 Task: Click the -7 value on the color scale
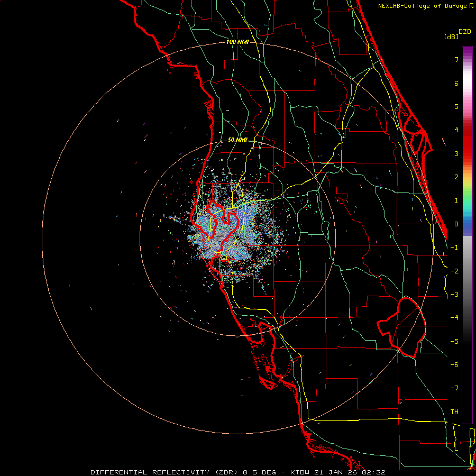click(x=454, y=388)
